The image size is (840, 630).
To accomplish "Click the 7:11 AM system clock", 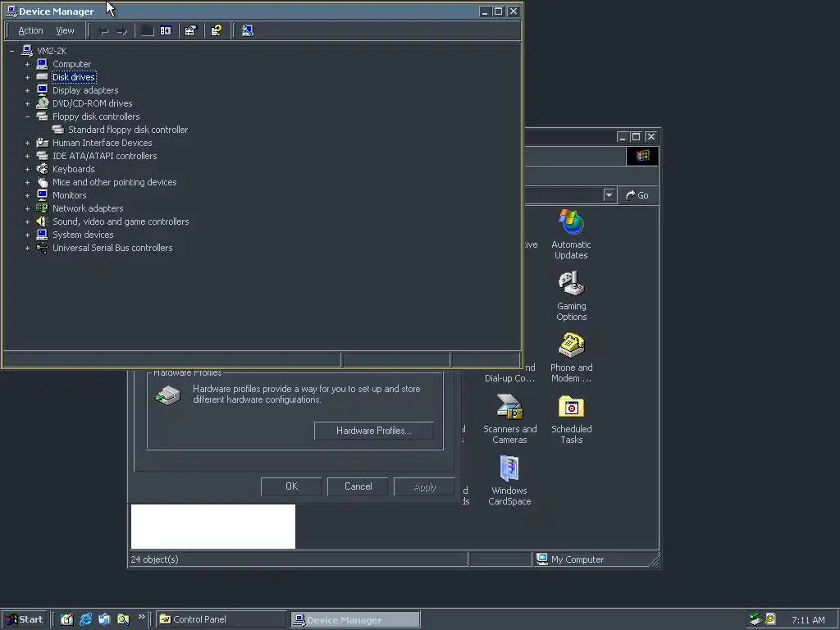I will click(808, 620).
